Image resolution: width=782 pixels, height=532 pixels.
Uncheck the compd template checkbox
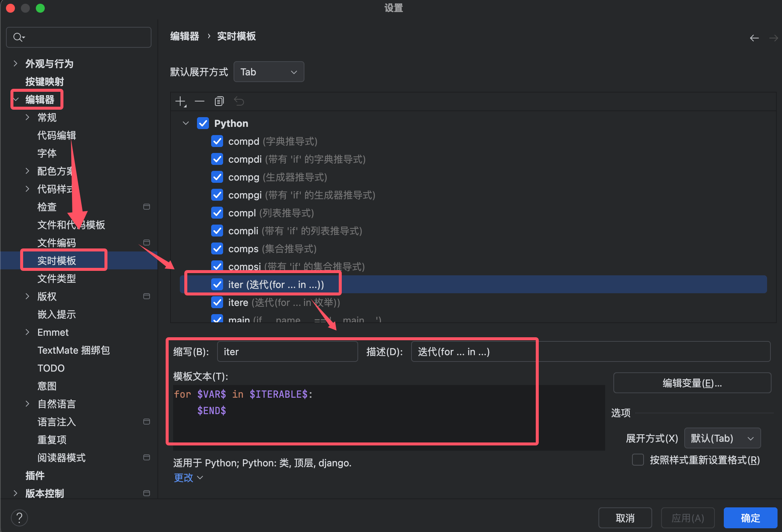(x=217, y=141)
